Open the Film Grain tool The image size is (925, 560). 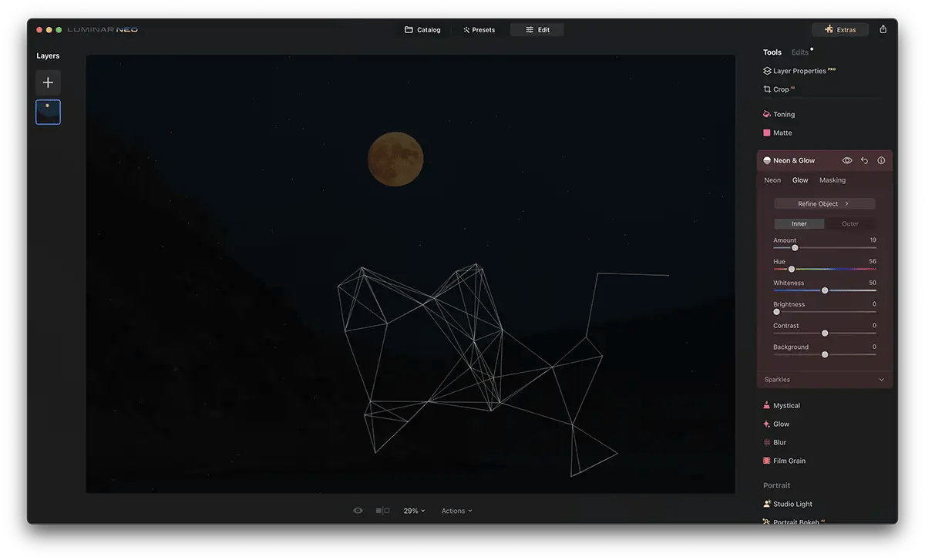tap(784, 461)
